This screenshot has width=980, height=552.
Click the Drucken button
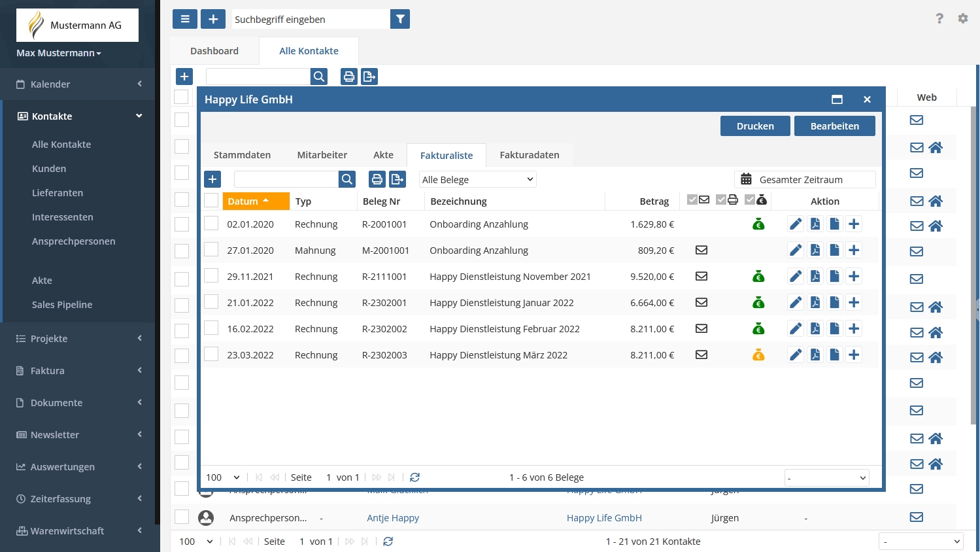click(755, 126)
